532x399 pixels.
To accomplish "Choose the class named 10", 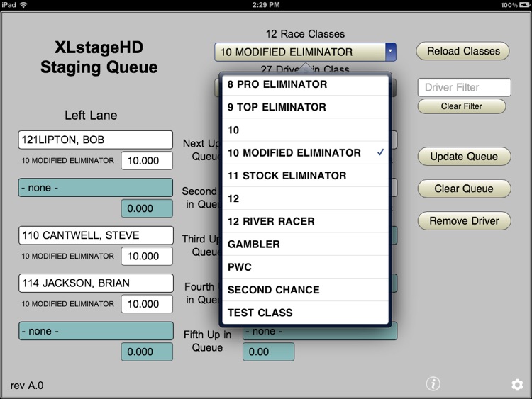I will pyautogui.click(x=305, y=130).
